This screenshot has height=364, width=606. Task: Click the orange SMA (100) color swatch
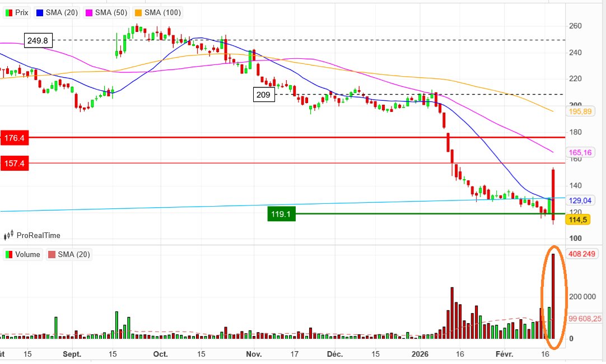(138, 13)
